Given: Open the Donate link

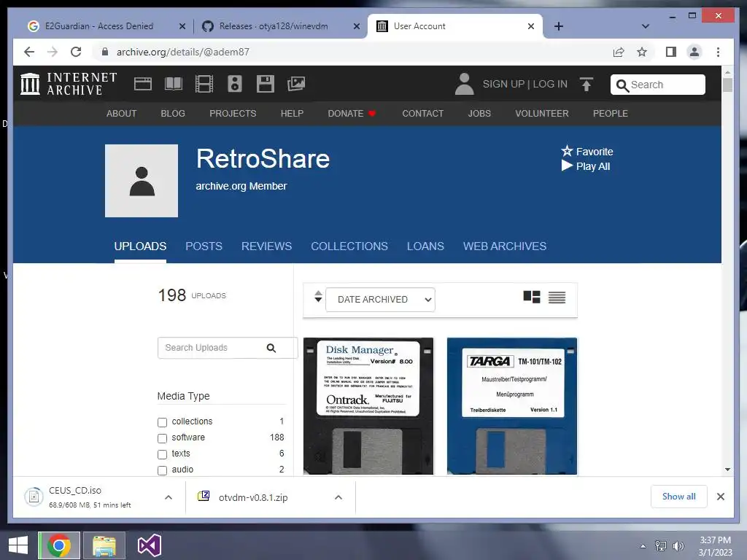Looking at the screenshot, I should point(352,113).
